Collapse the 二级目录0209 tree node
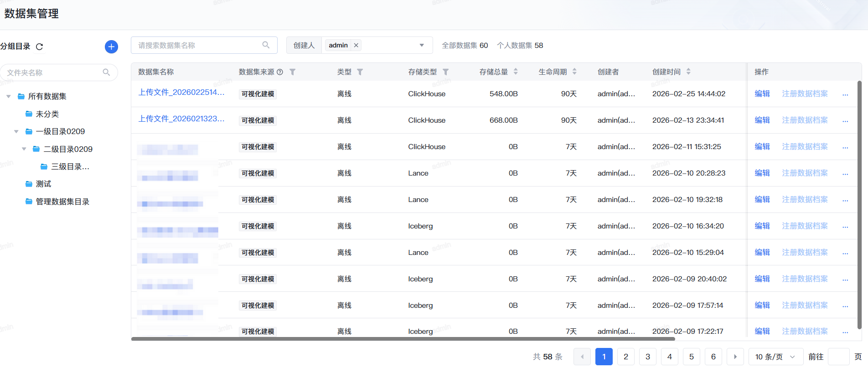This screenshot has height=368, width=868. click(24, 149)
